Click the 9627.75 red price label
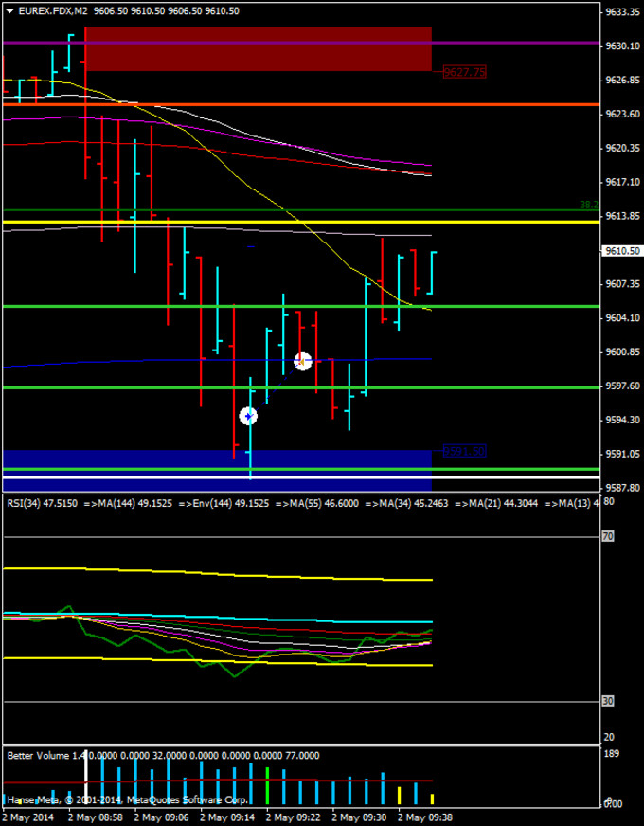 464,72
